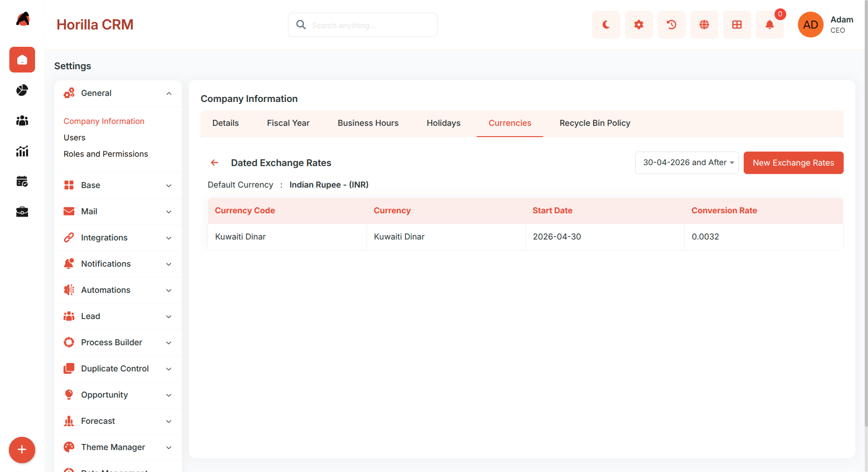
Task: Click the 0.0032 conversion rate cell
Action: point(764,237)
